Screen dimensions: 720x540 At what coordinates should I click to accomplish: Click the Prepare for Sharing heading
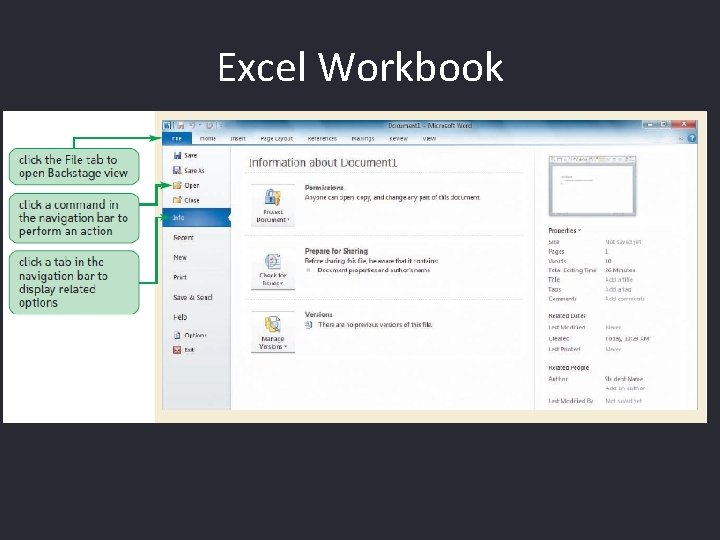337,251
